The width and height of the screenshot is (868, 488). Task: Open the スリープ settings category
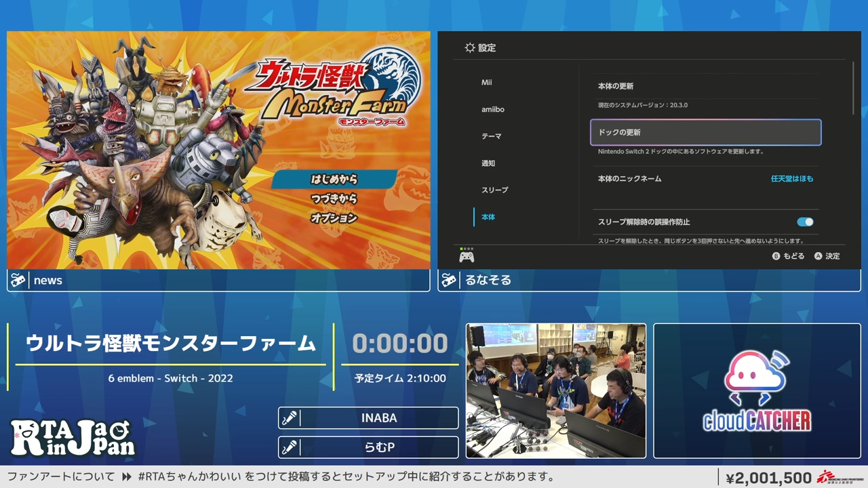click(x=494, y=190)
